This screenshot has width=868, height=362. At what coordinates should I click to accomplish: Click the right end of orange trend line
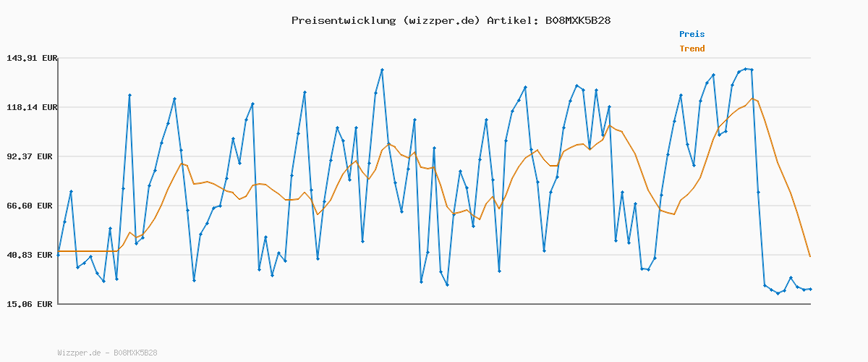[810, 256]
